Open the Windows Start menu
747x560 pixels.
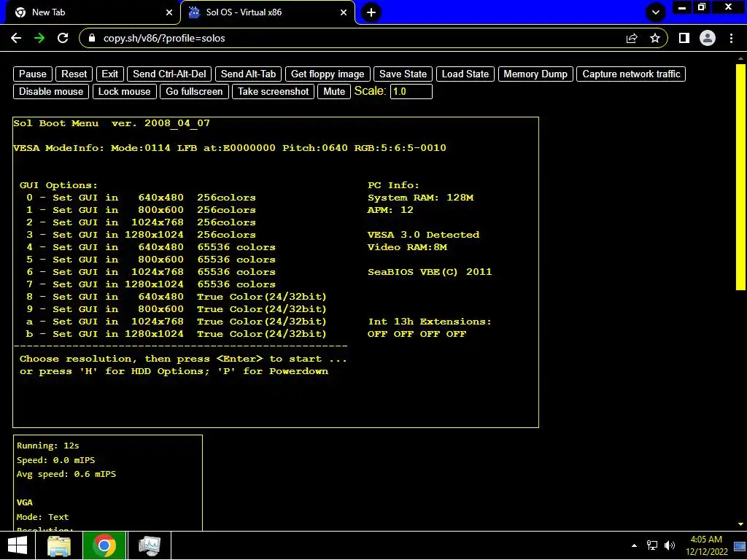coord(18,545)
